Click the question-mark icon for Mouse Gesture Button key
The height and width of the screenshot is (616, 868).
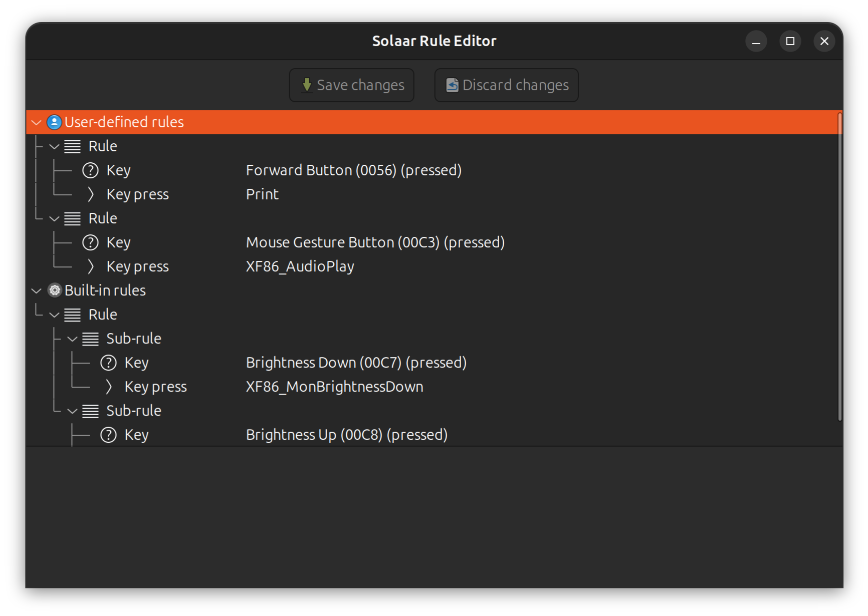click(x=90, y=242)
